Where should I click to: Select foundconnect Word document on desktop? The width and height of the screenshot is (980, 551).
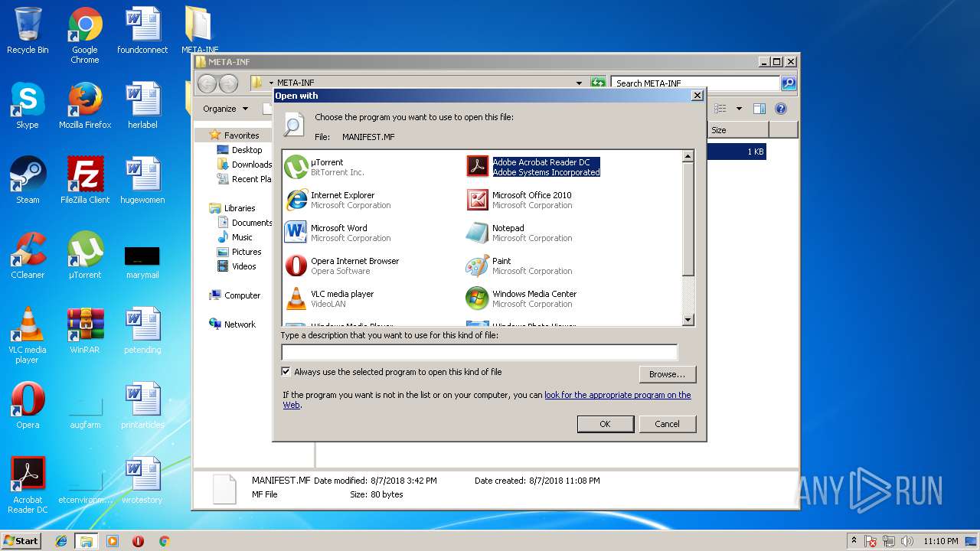[142, 31]
